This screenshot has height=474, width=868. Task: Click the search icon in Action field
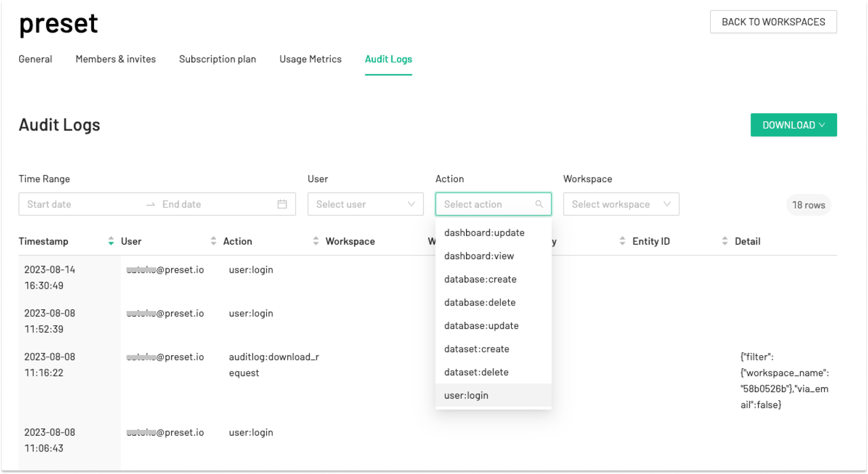(539, 204)
